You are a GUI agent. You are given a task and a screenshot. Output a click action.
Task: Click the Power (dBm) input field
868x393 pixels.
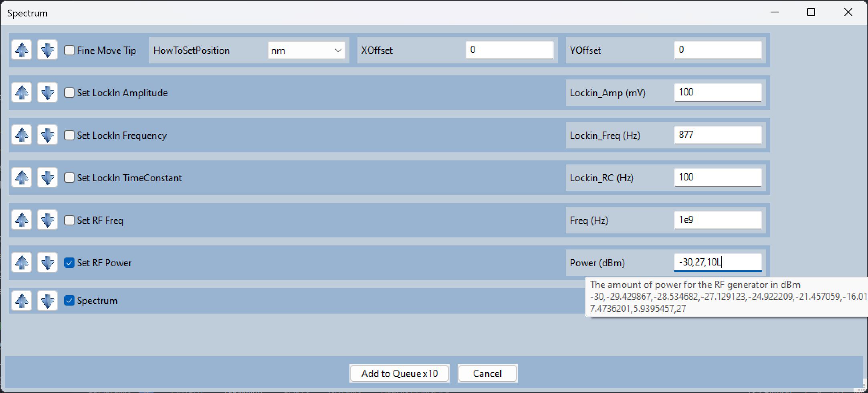click(718, 263)
